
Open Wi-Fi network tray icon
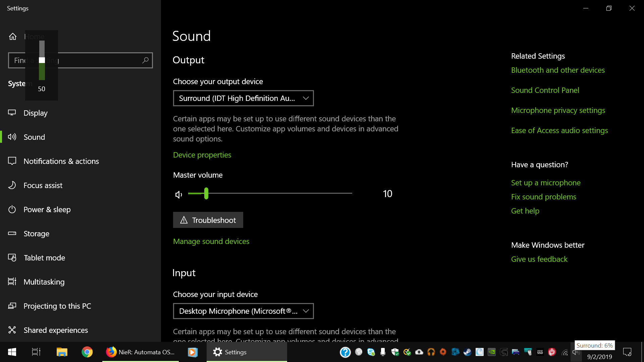tap(565, 352)
